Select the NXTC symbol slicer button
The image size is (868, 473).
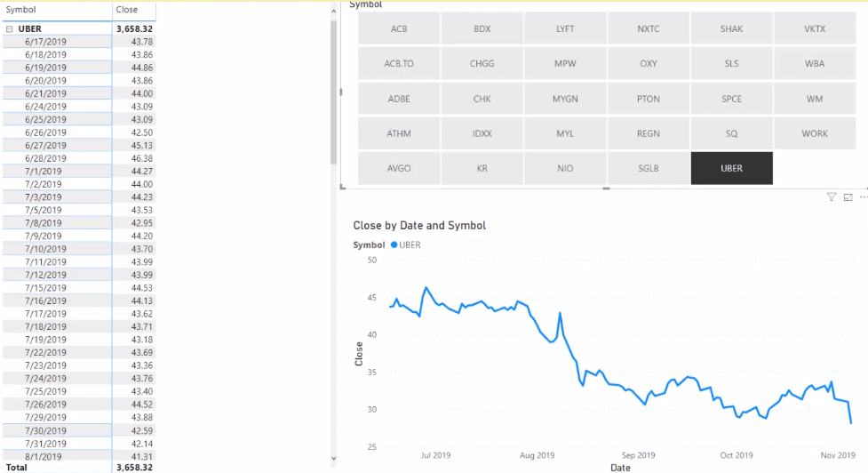(x=649, y=28)
